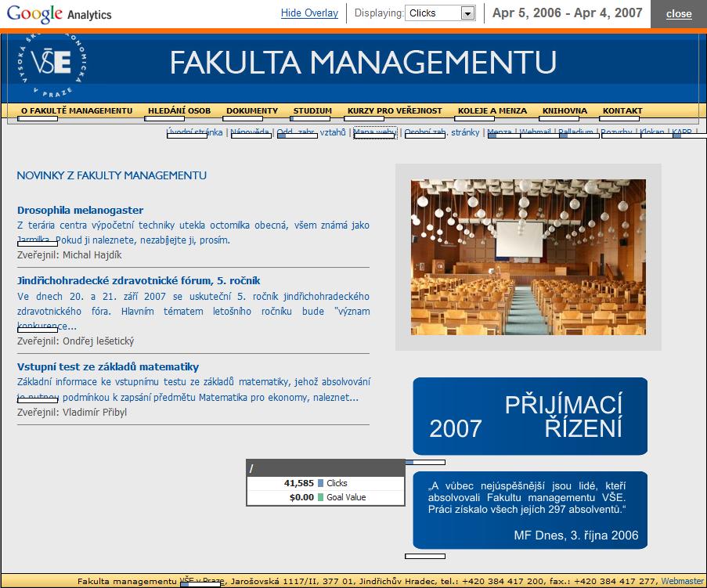Click the footer address text Jarošovská 1117/II
Image resolution: width=707 pixels, height=588 pixels.
pyautogui.click(x=268, y=581)
